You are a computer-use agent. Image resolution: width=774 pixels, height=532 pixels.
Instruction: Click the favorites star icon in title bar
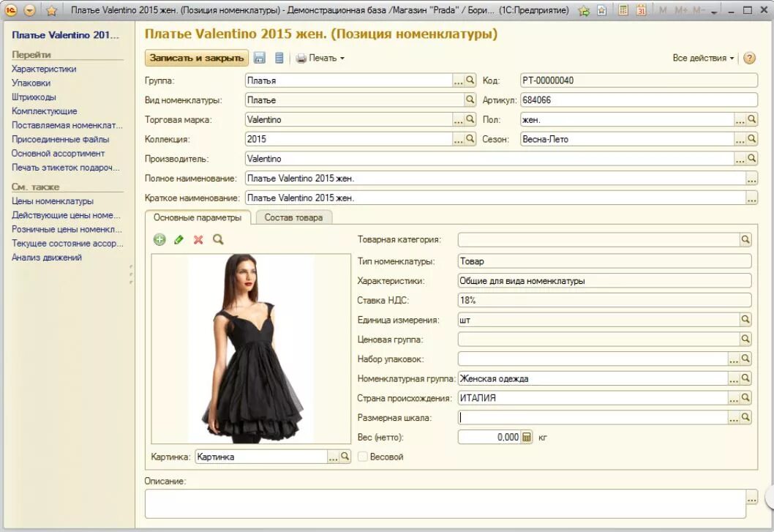pos(51,10)
